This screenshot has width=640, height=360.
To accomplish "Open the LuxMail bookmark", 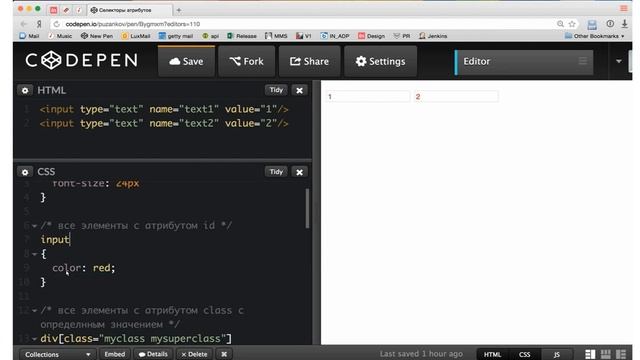I will point(136,36).
